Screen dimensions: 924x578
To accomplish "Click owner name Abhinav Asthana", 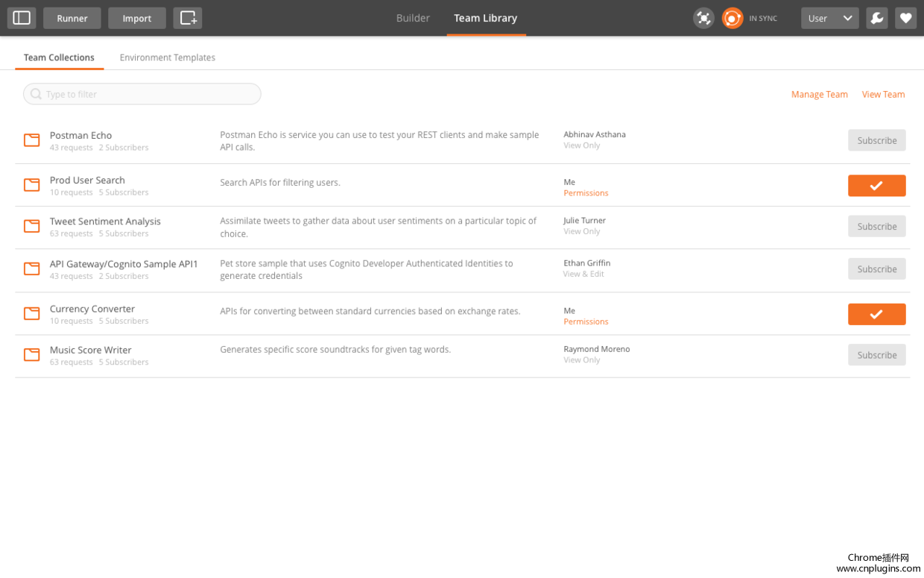I will (595, 134).
